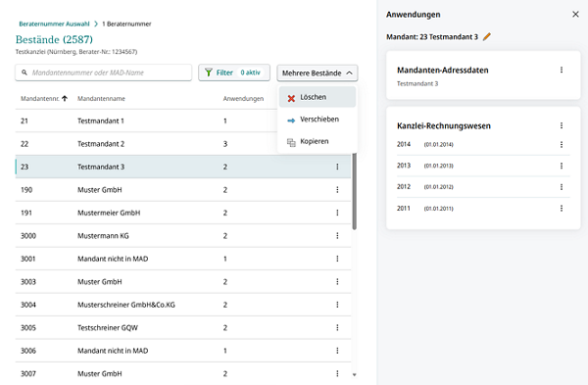Image resolution: width=588 pixels, height=385 pixels.
Task: Sort by Mandantennr. using the arrow icon
Action: (65, 98)
